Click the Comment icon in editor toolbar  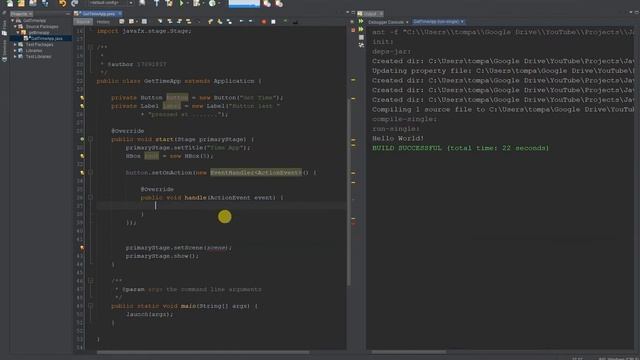tap(285, 22)
